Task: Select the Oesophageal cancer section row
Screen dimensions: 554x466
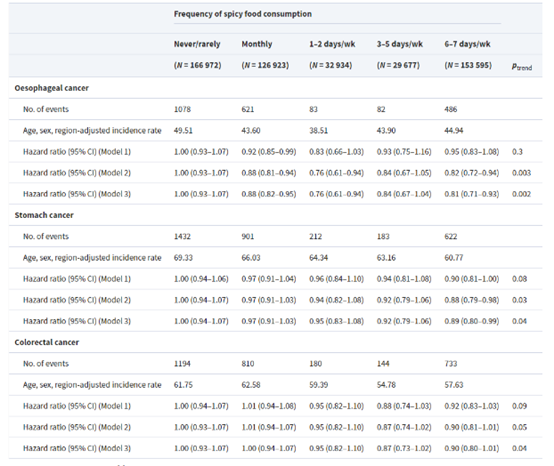Action: [276, 88]
